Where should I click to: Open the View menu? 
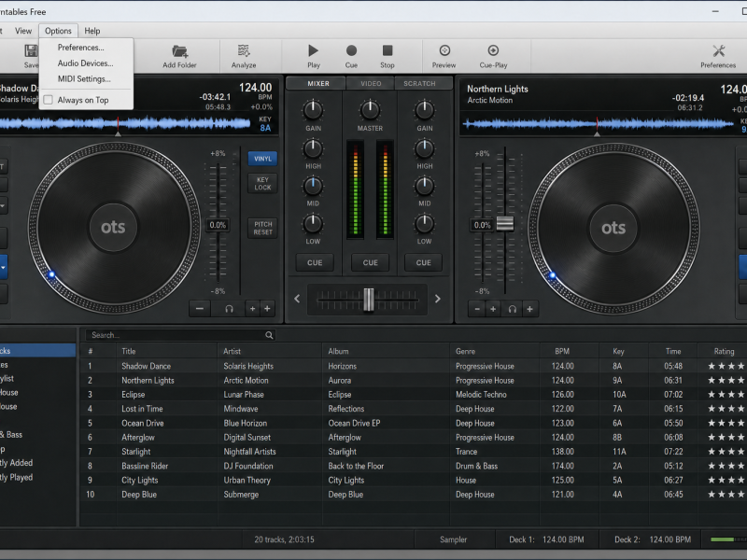[23, 31]
